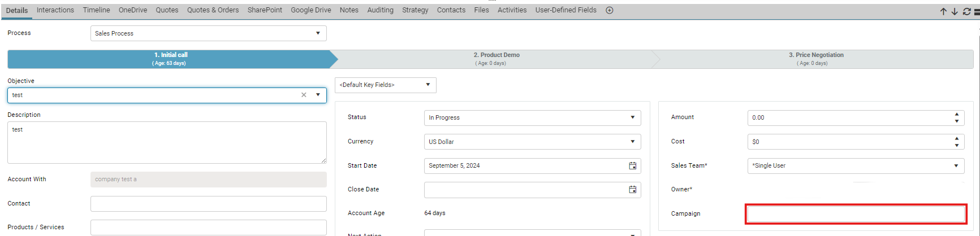
Task: Go to previous record with up arrow
Action: [x=943, y=11]
